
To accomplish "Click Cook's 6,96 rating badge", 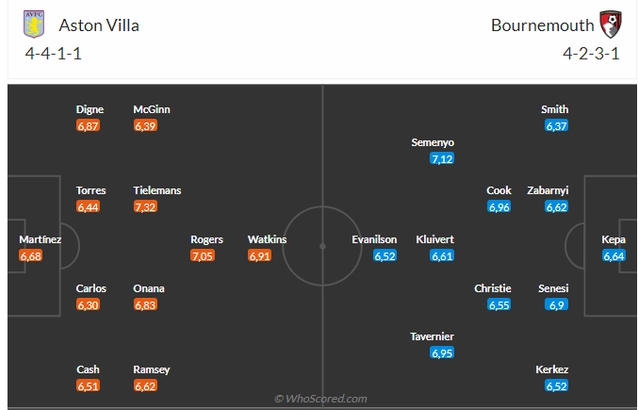I will click(499, 207).
